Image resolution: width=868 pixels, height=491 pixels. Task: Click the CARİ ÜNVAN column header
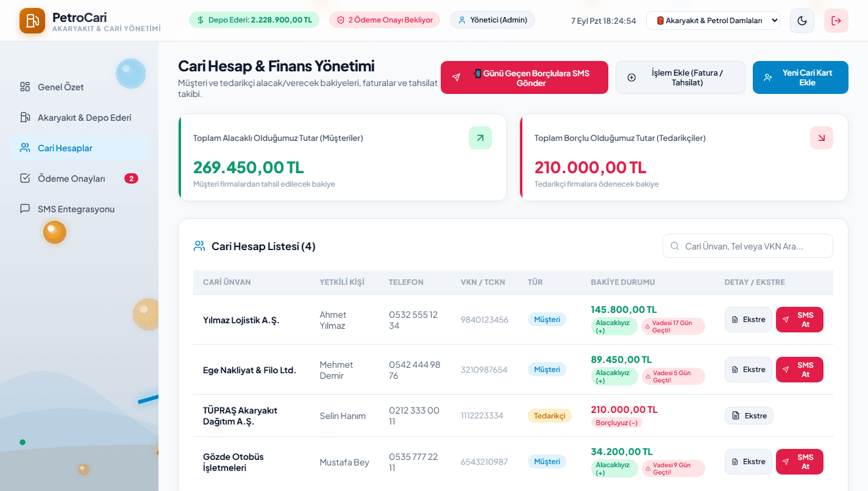coord(227,282)
